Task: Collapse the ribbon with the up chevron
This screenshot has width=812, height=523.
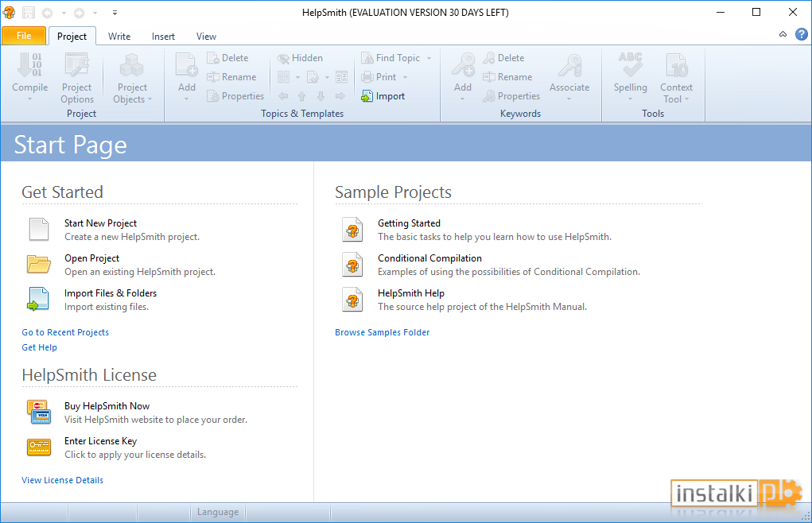Action: point(783,35)
